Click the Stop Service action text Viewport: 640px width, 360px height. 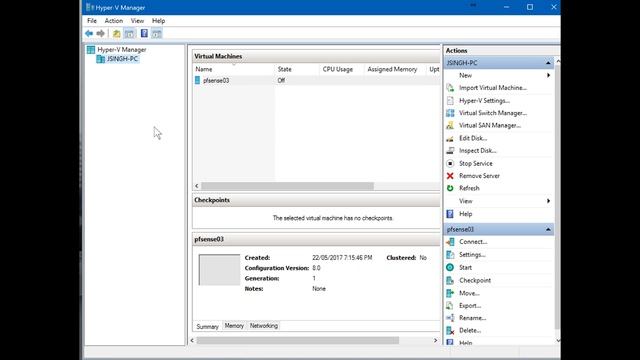coord(476,163)
